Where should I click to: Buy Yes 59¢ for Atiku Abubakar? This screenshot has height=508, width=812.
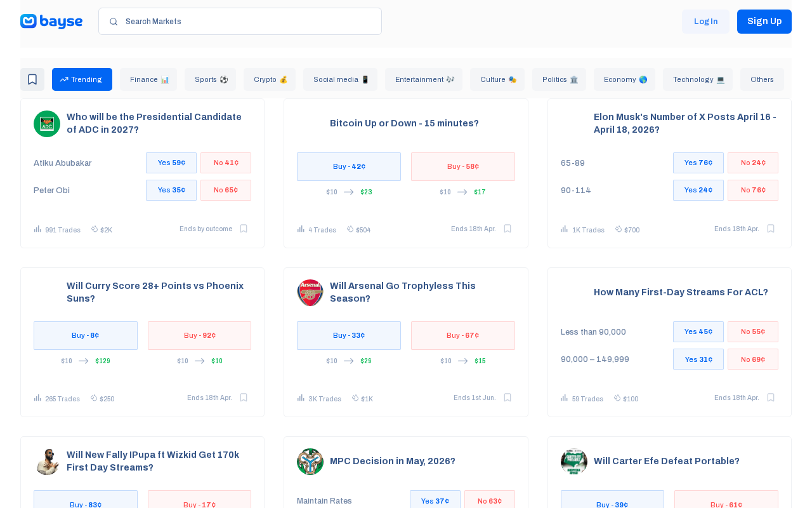click(171, 163)
